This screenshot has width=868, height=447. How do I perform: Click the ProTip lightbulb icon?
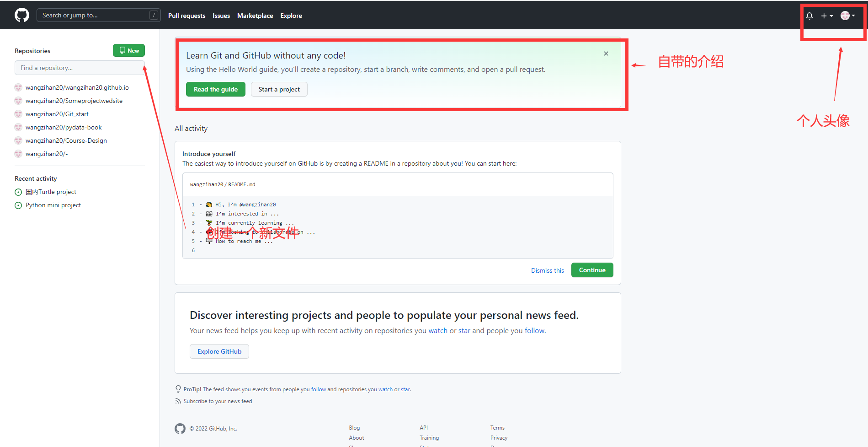[x=178, y=389]
